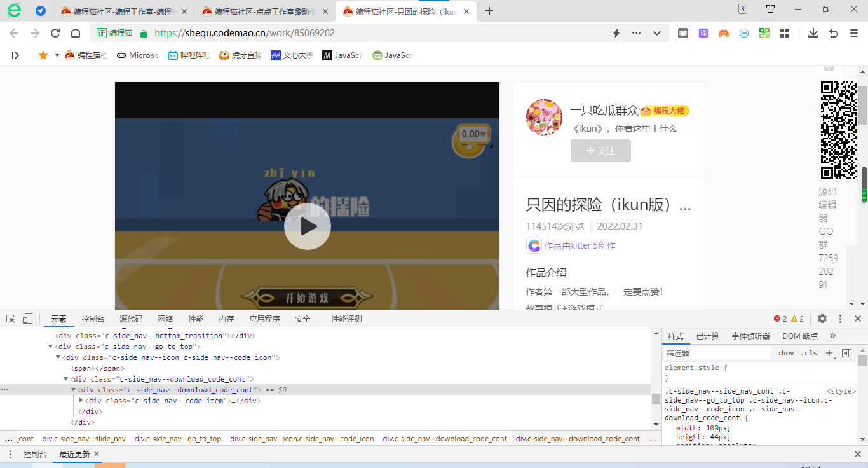Click the author name 一只吃瓜群众
868x468 pixels.
604,111
